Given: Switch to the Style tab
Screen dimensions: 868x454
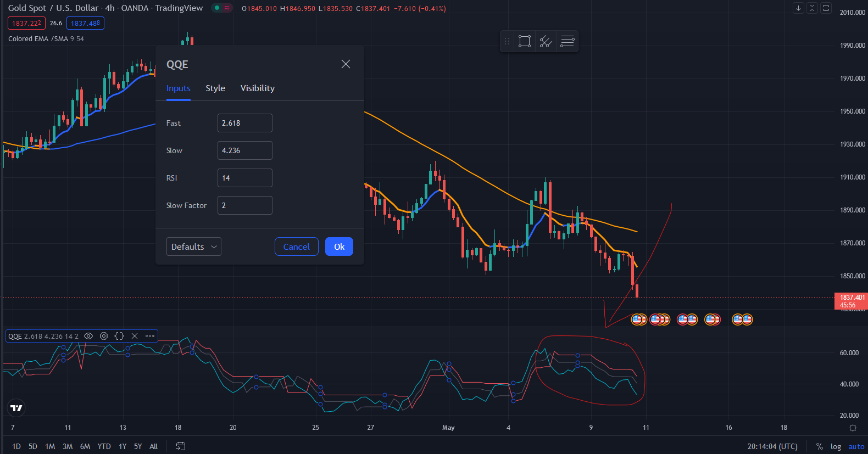Looking at the screenshot, I should [215, 88].
